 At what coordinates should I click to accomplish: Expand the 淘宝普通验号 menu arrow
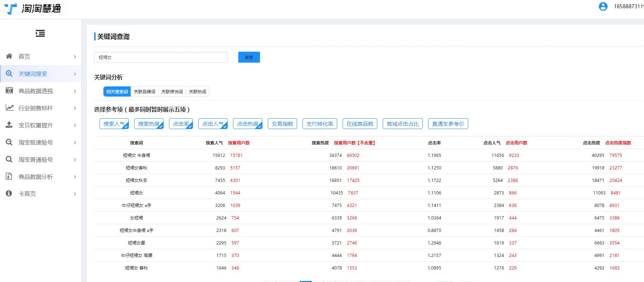tap(75, 160)
